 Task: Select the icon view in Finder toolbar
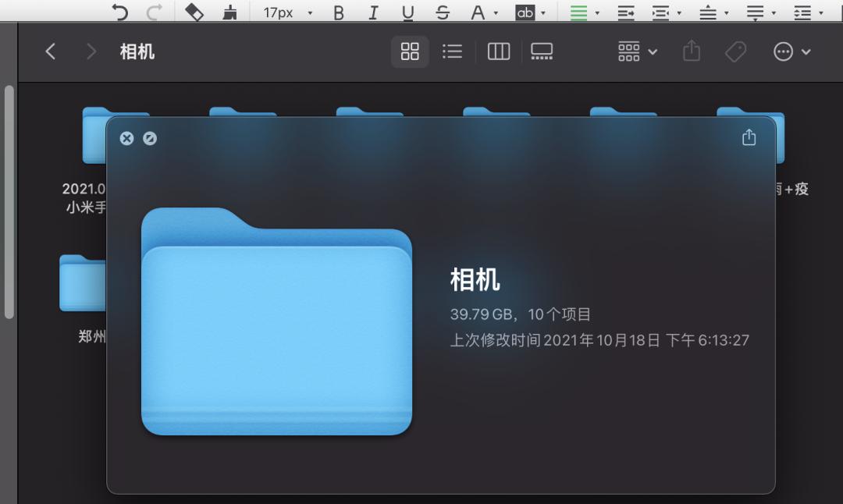410,51
